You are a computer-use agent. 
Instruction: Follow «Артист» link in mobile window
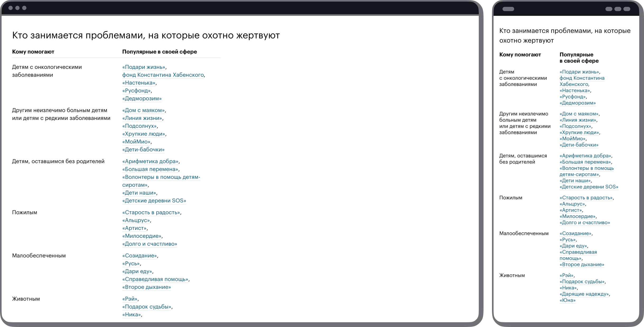[x=571, y=210]
